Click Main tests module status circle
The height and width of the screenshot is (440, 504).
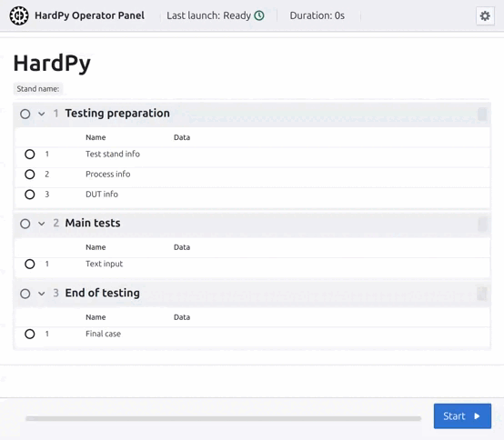(25, 224)
